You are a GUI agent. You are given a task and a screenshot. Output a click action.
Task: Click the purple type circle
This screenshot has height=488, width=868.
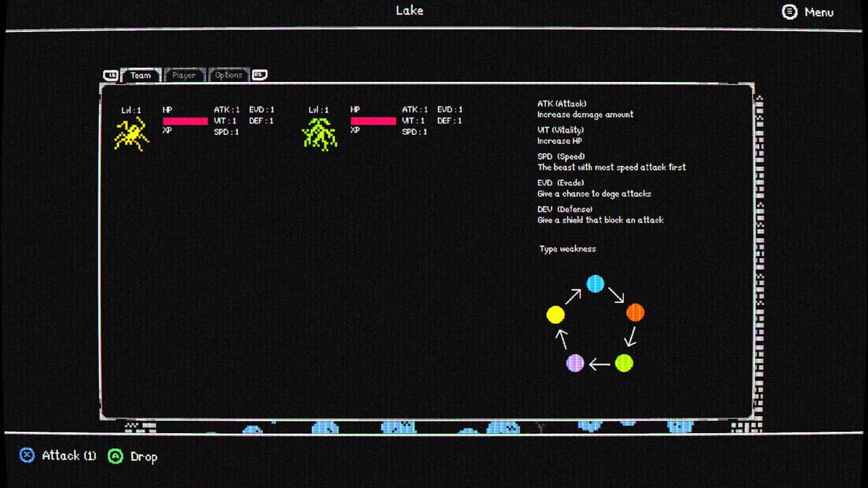(575, 363)
